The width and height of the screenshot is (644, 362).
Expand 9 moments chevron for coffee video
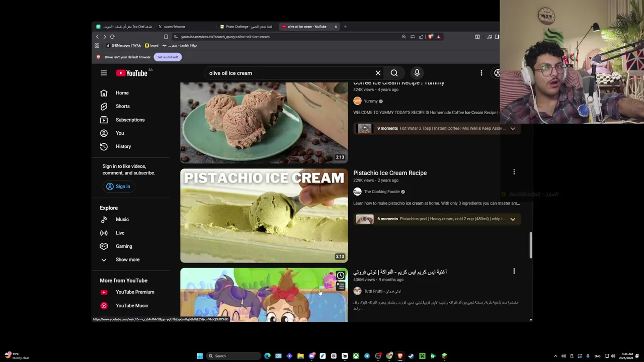pyautogui.click(x=513, y=128)
